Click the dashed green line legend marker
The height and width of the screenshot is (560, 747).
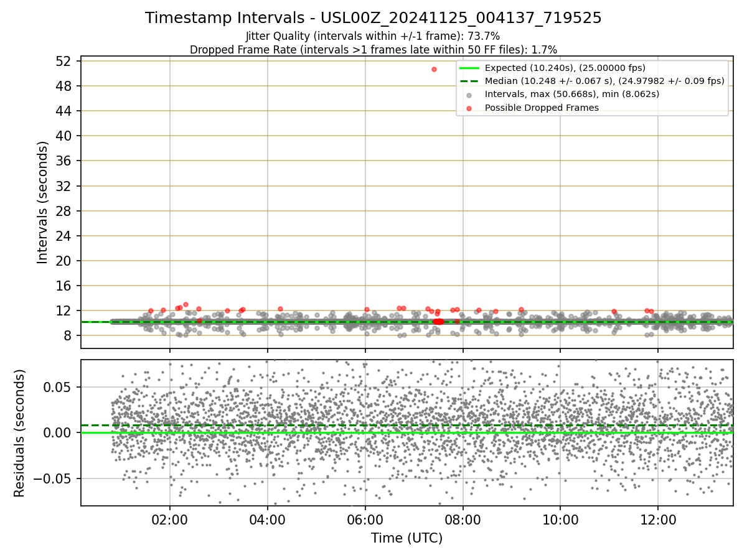(x=469, y=81)
